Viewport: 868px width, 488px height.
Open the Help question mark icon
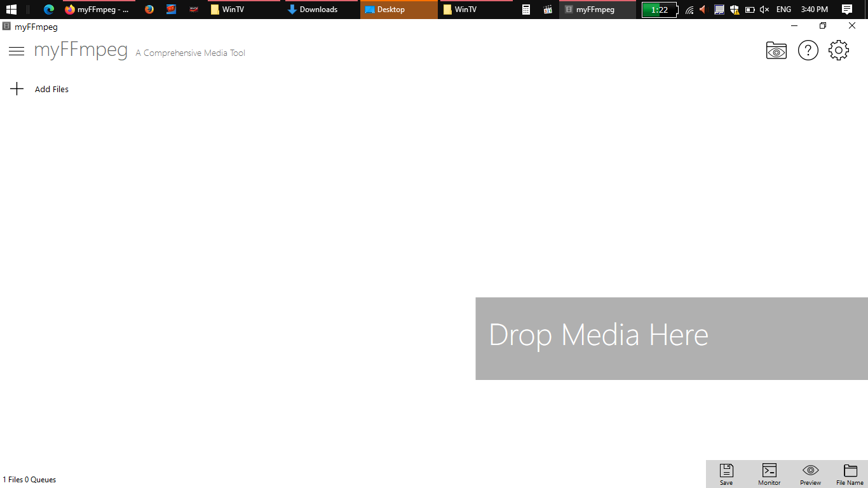click(x=808, y=50)
